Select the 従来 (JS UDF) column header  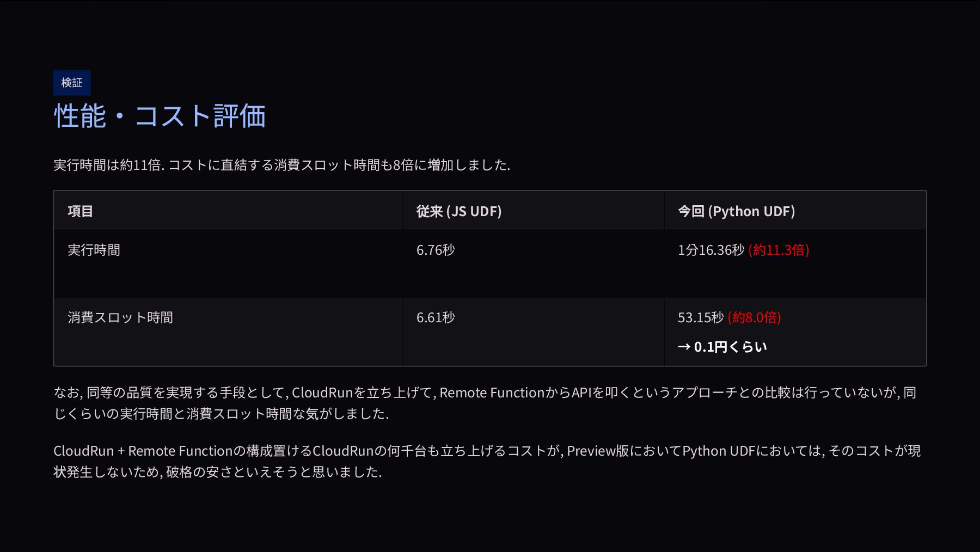458,211
